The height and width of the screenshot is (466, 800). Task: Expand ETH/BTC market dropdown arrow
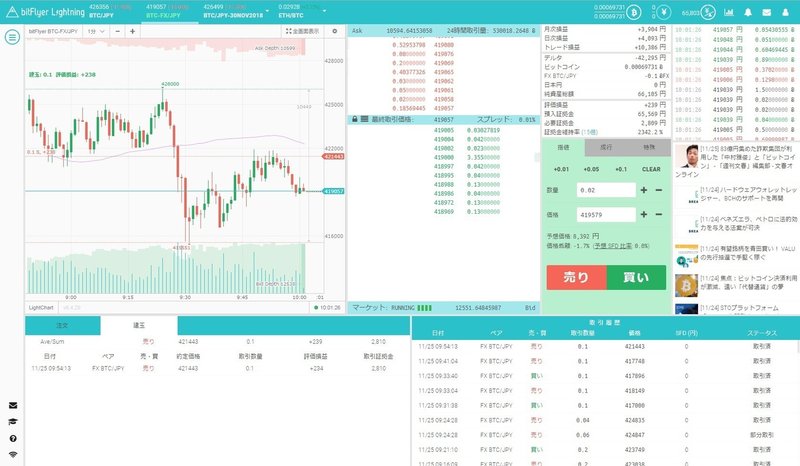[x=324, y=11]
